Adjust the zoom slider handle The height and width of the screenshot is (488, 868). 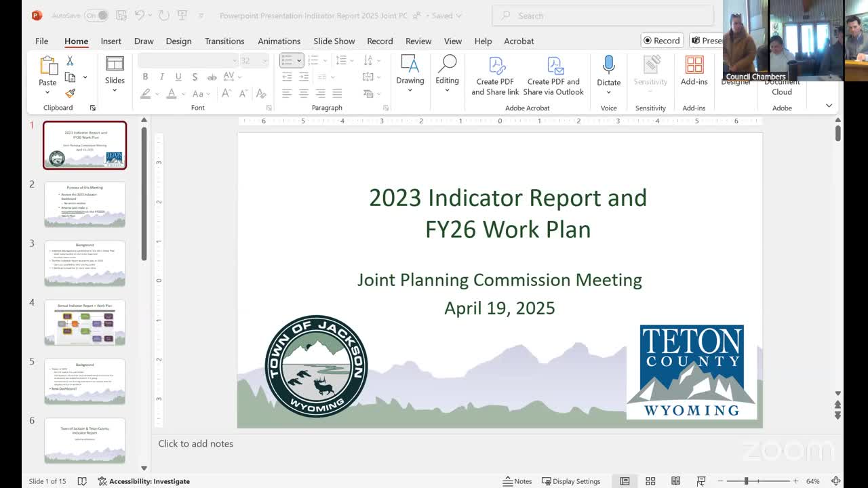tap(746, 481)
